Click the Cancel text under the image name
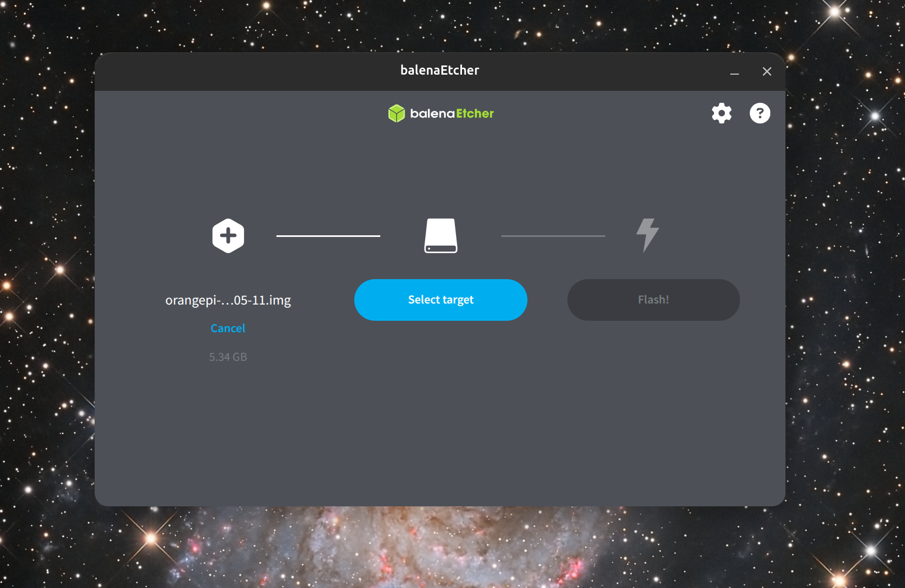Viewport: 905px width, 588px height. tap(227, 328)
